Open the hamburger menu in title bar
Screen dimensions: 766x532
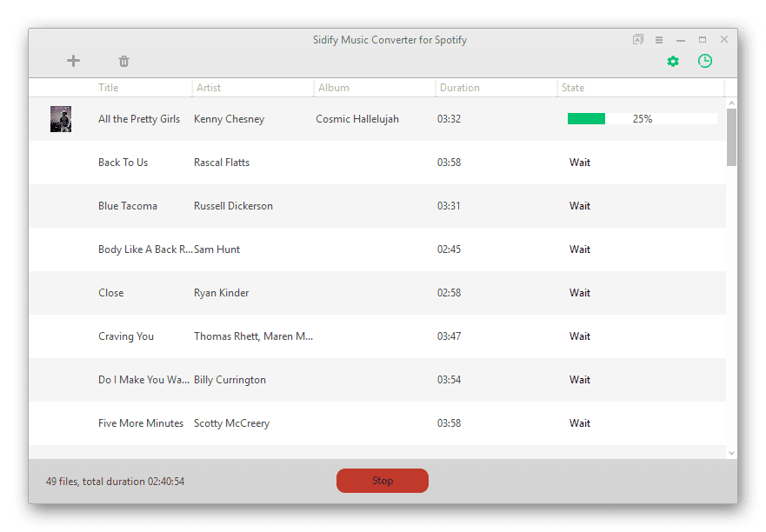coord(659,40)
